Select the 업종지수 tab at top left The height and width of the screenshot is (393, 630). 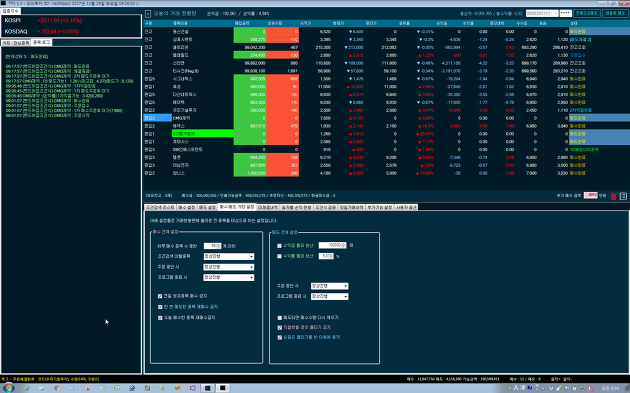[x=10, y=11]
